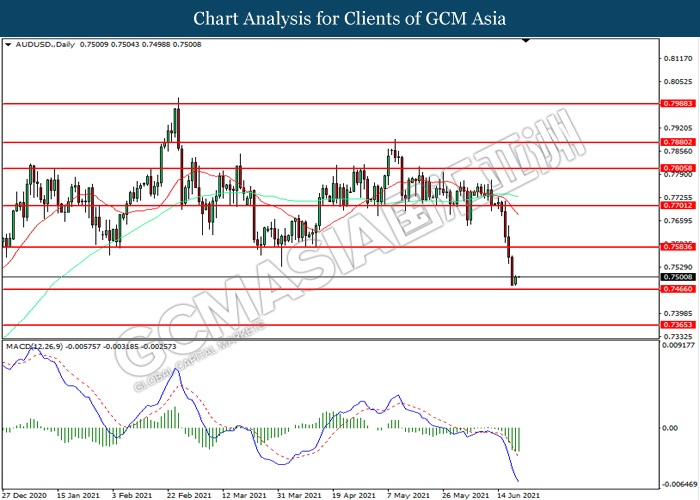Click the 0.73985 price axis value

click(678, 313)
